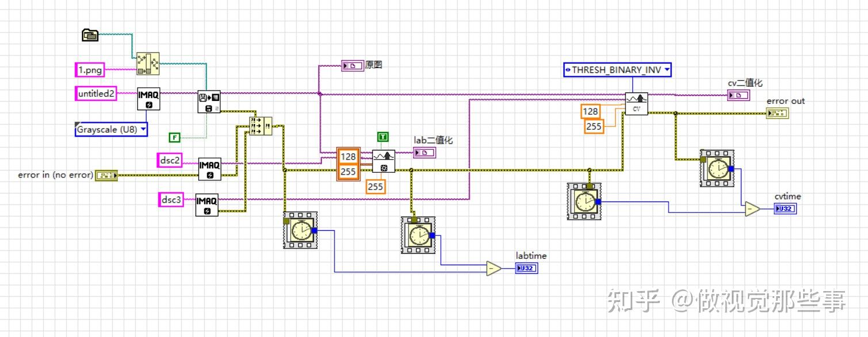The width and height of the screenshot is (868, 337).
Task: Click the error in (no error) control
Action: tap(106, 175)
